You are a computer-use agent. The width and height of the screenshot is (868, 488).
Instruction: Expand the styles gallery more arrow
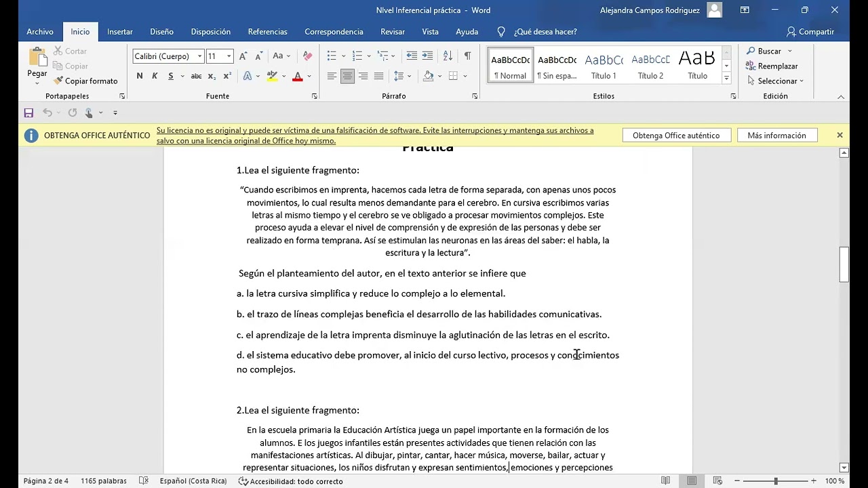726,78
